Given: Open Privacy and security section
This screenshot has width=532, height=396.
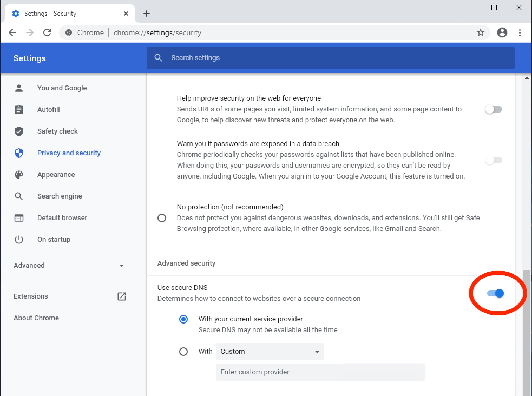Looking at the screenshot, I should click(69, 153).
